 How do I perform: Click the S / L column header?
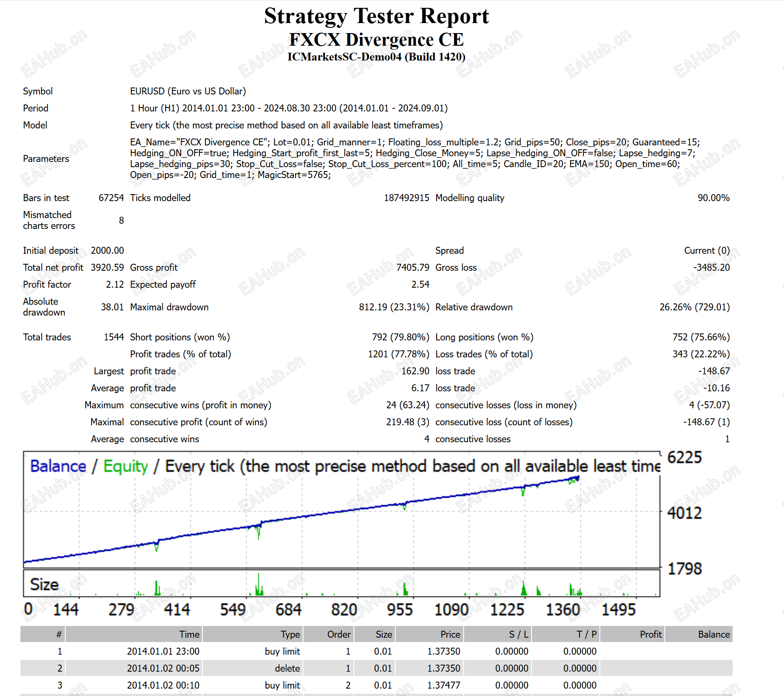coord(498,634)
